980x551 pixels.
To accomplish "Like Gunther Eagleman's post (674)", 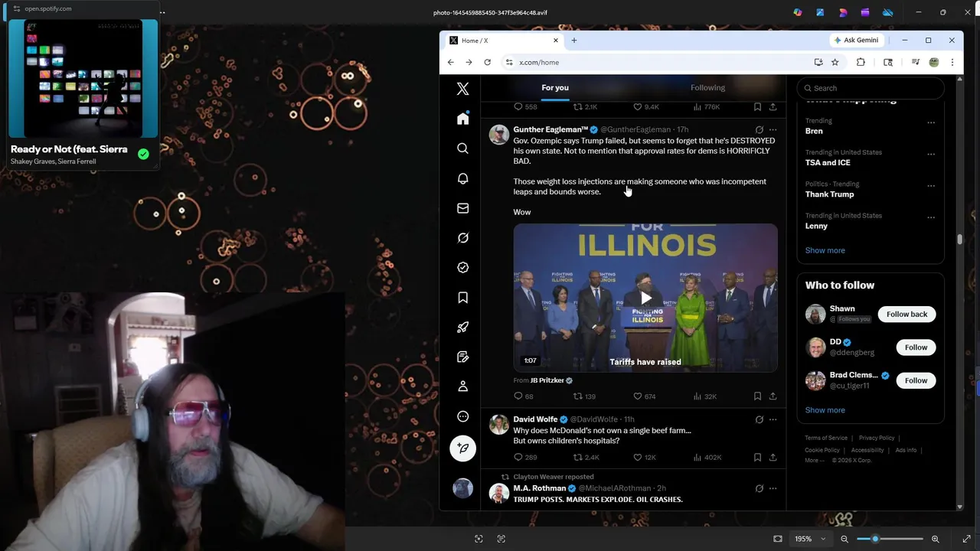I will click(644, 396).
